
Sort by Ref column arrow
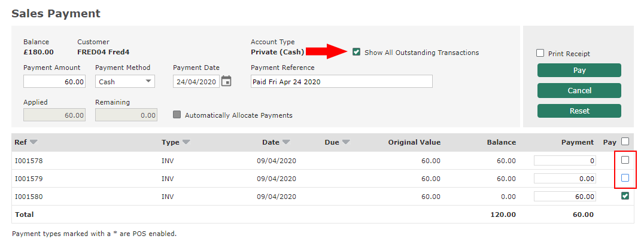click(34, 142)
